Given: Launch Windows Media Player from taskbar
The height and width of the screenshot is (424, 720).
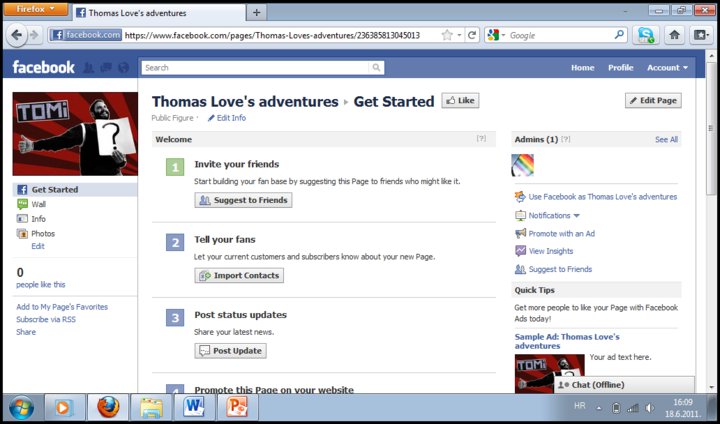Looking at the screenshot, I should 65,408.
